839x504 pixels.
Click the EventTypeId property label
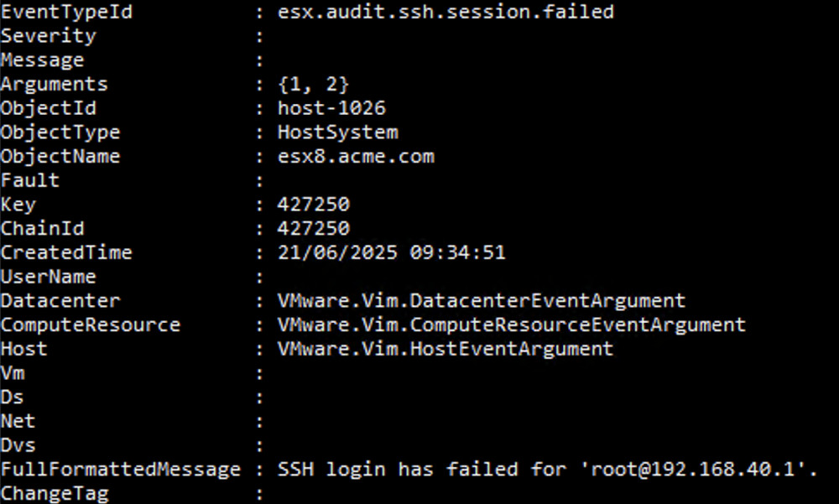pyautogui.click(x=66, y=12)
